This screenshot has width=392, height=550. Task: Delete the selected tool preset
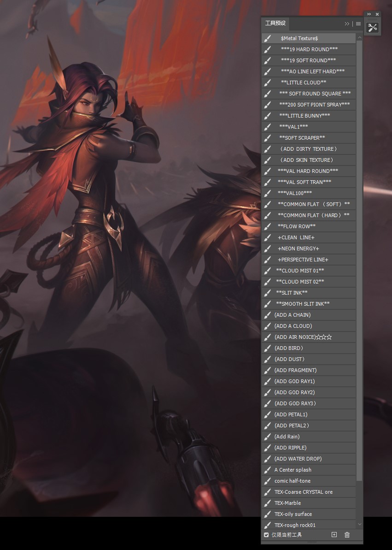[347, 535]
